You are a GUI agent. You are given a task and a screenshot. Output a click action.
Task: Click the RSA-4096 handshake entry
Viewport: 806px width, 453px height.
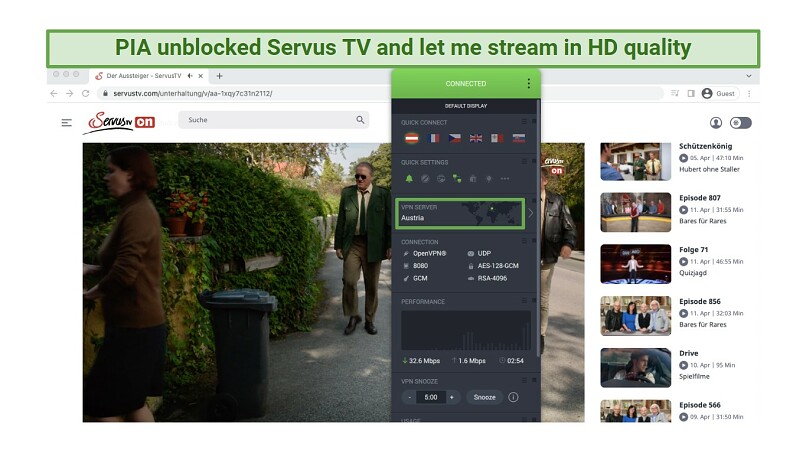pos(487,278)
